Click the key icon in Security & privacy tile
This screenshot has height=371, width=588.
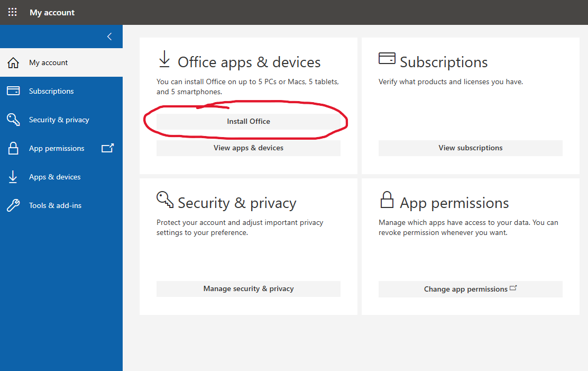click(x=165, y=200)
